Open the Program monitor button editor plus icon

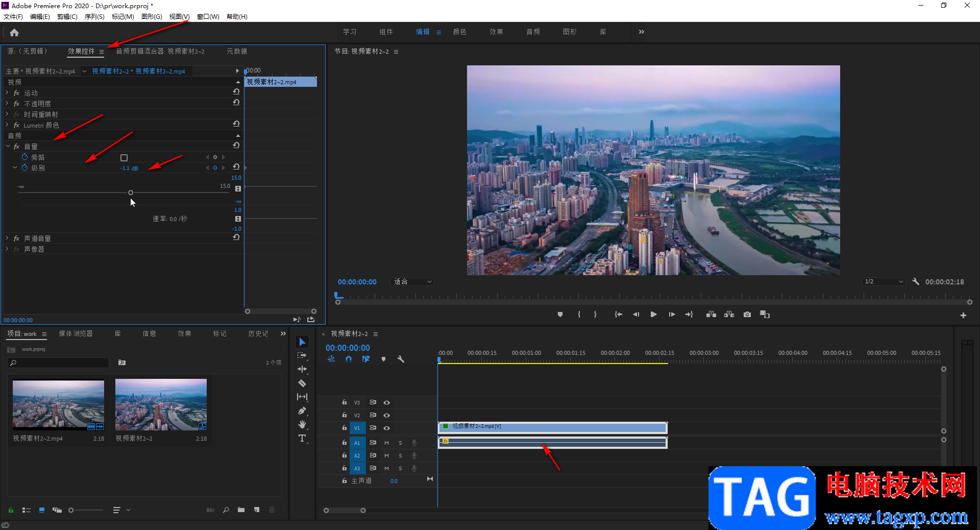[x=963, y=316]
